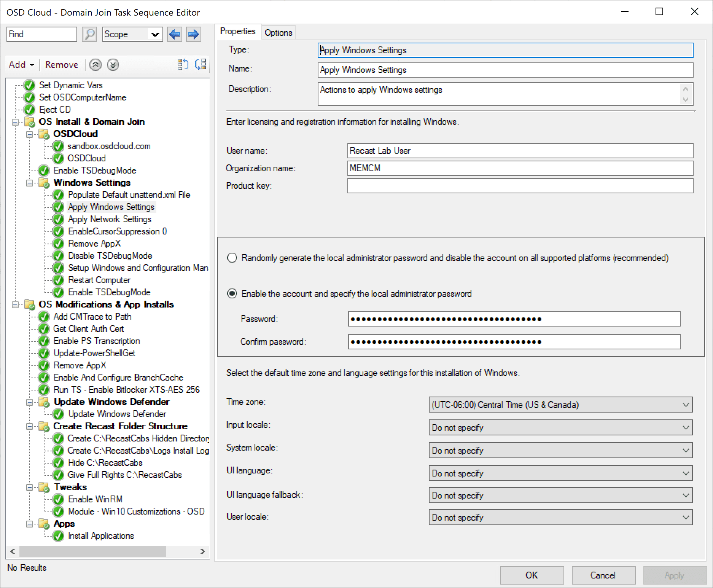
Task: Click the move step out of group icon
Action: coord(183,65)
